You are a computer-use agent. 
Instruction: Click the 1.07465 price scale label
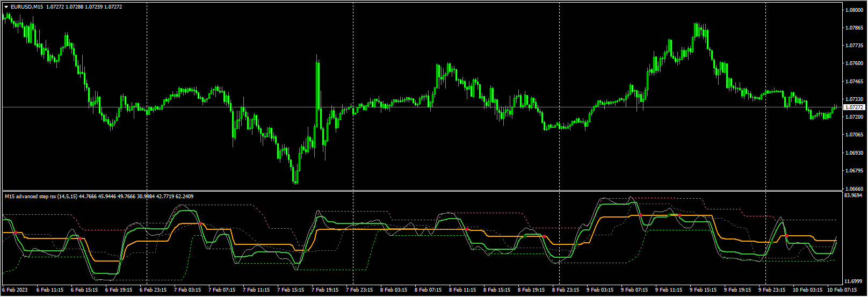[854, 82]
